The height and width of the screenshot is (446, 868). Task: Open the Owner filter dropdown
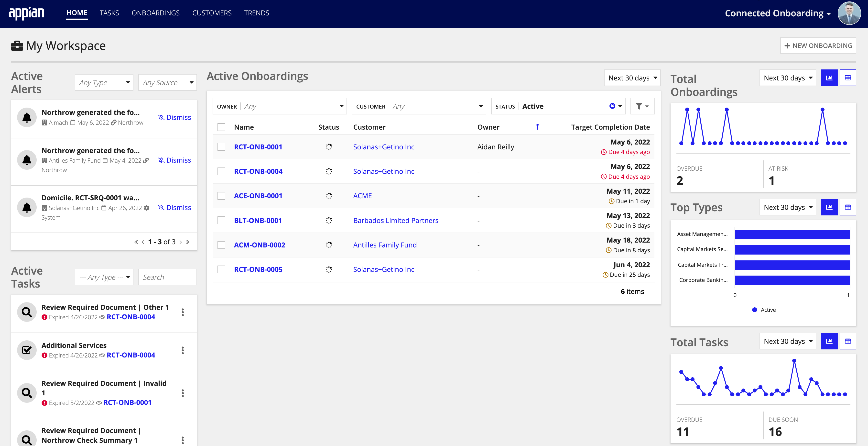tap(280, 106)
